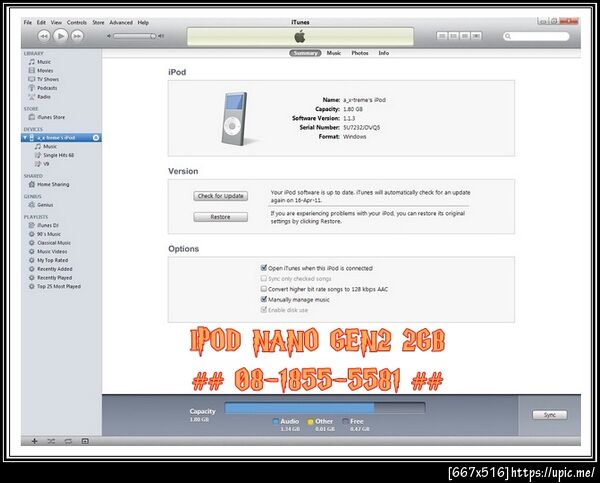The height and width of the screenshot is (483, 600).
Task: Open the Edit menu
Action: tap(41, 23)
